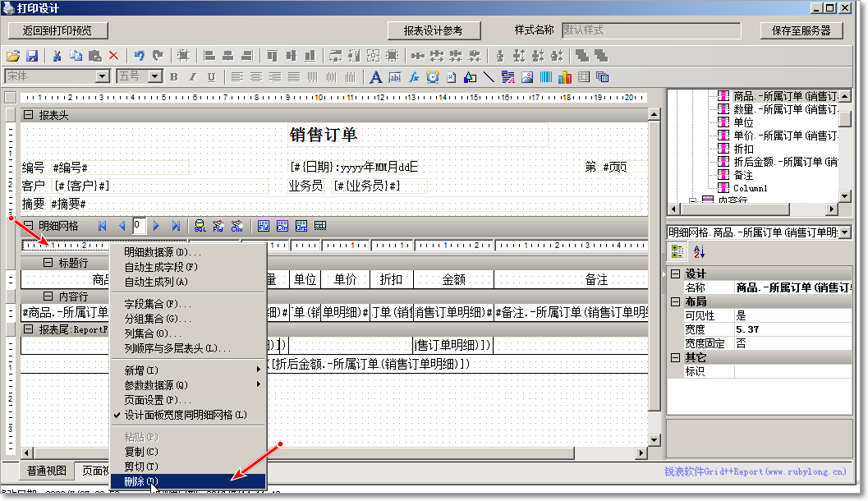Click the align left edges icon
The height and width of the screenshot is (501, 868).
(x=209, y=55)
